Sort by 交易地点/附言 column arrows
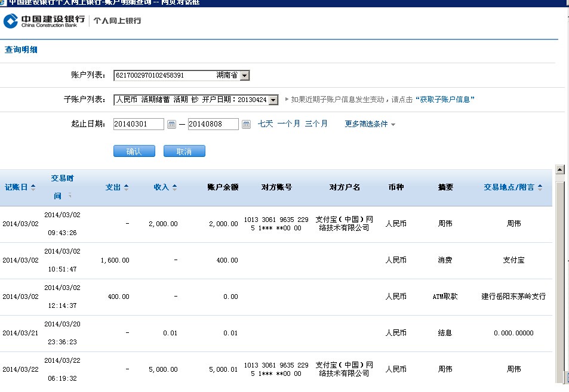Image resolution: width=569 pixels, height=392 pixels. click(540, 187)
